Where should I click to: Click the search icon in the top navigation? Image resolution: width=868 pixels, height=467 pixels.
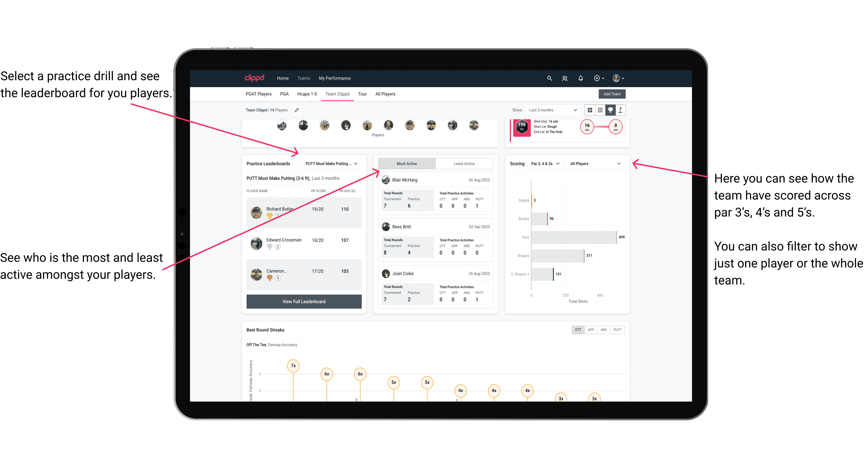(549, 78)
